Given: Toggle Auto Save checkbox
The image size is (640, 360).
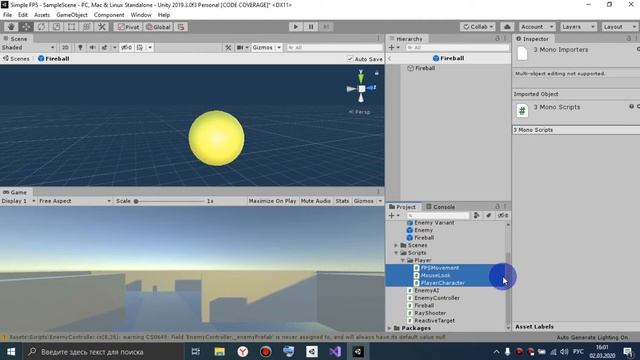Looking at the screenshot, I should [350, 59].
